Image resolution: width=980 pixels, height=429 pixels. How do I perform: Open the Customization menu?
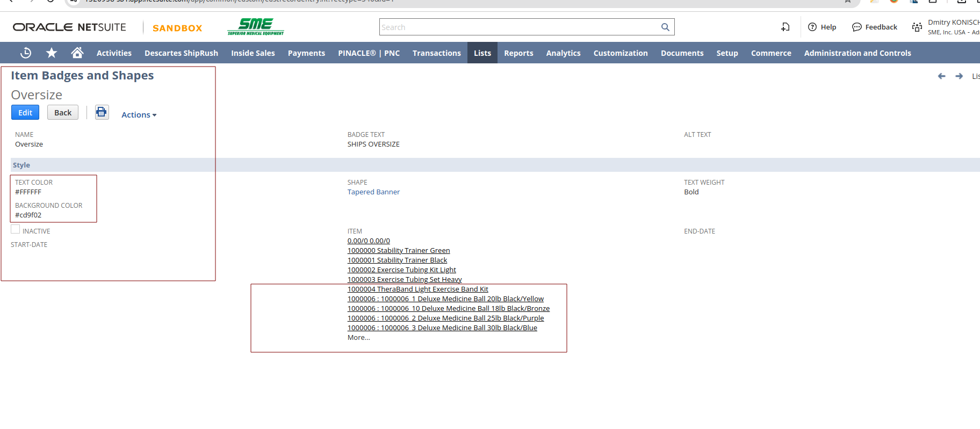tap(620, 53)
